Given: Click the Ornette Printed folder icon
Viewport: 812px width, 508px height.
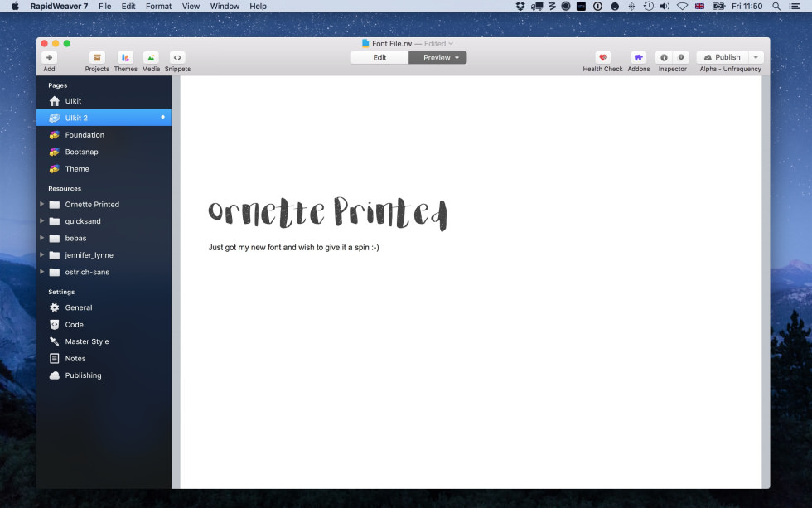Looking at the screenshot, I should click(55, 205).
